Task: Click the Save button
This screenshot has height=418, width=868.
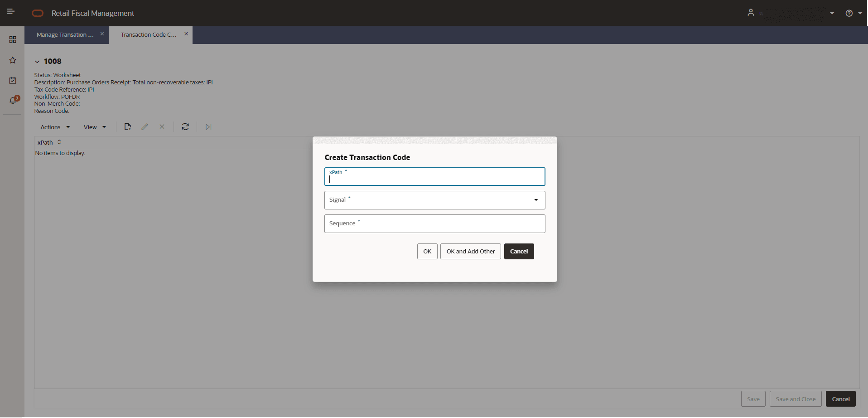Action: tap(753, 399)
